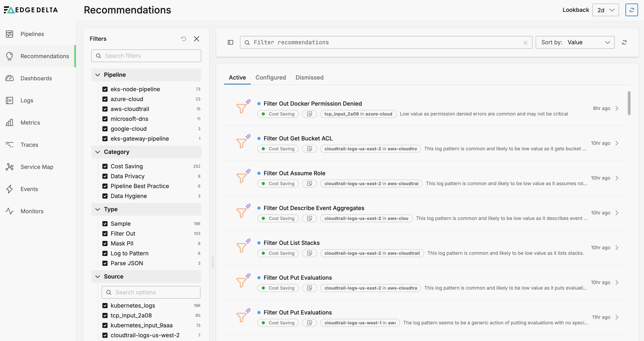Viewport: 644px width, 341px height.
Task: Click the panel resize handle between filters and list
Action: pyautogui.click(x=212, y=262)
